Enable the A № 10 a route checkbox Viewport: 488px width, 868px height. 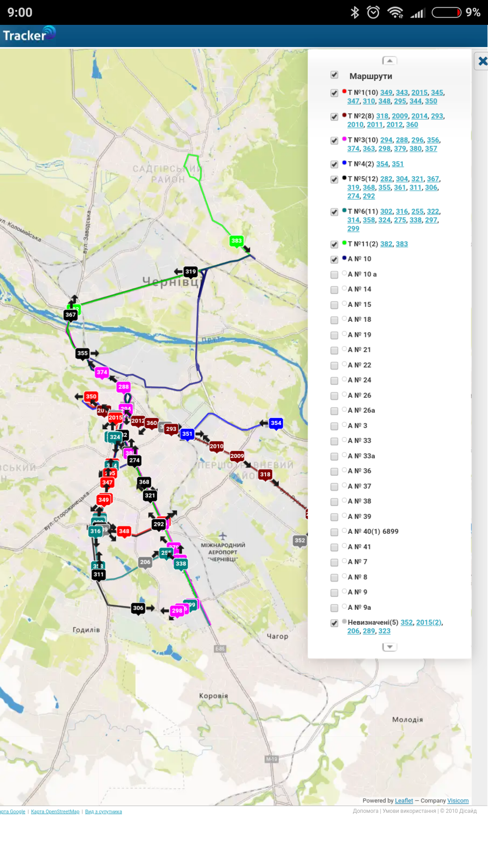(x=334, y=275)
